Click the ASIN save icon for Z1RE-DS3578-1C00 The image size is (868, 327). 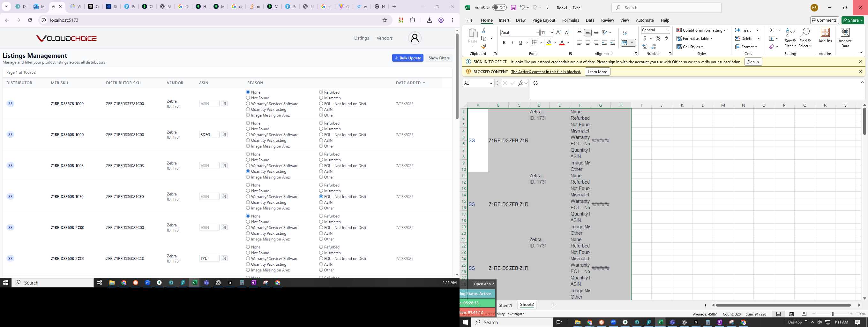point(224,103)
